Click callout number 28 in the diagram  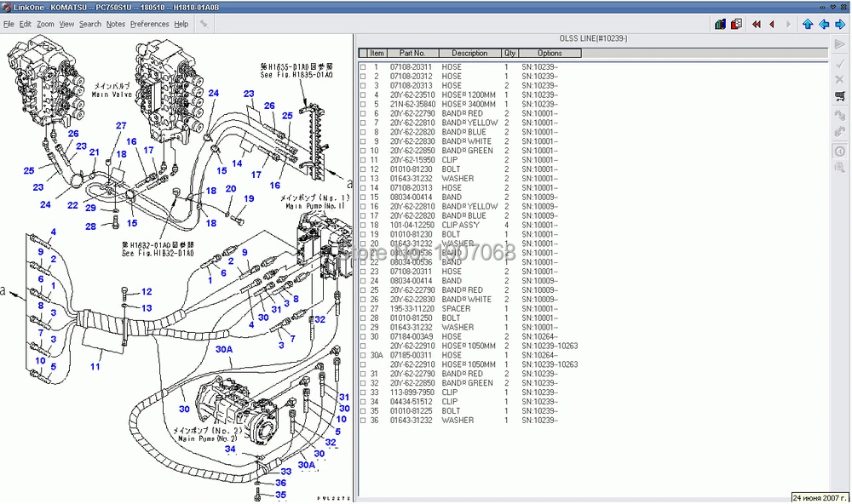pos(91,226)
